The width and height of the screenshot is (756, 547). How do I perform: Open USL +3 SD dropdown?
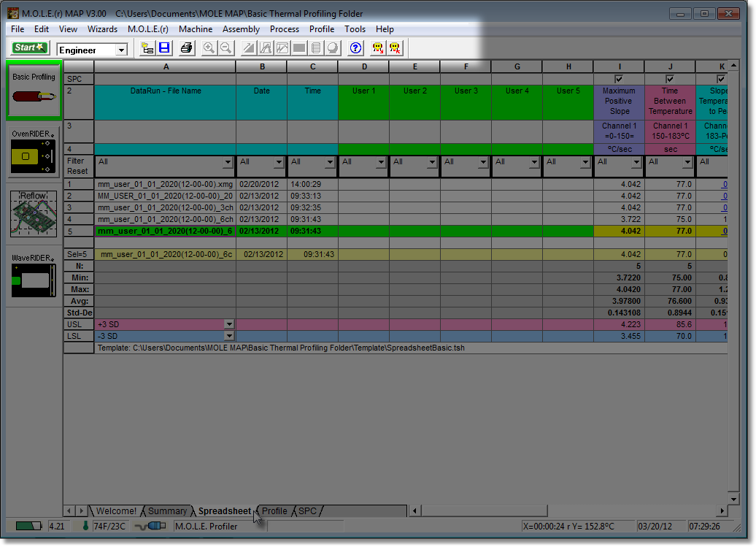pyautogui.click(x=229, y=325)
